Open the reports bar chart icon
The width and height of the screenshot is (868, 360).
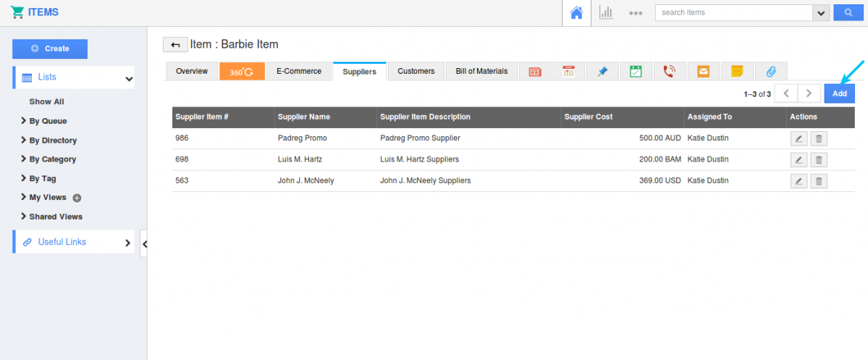point(606,13)
